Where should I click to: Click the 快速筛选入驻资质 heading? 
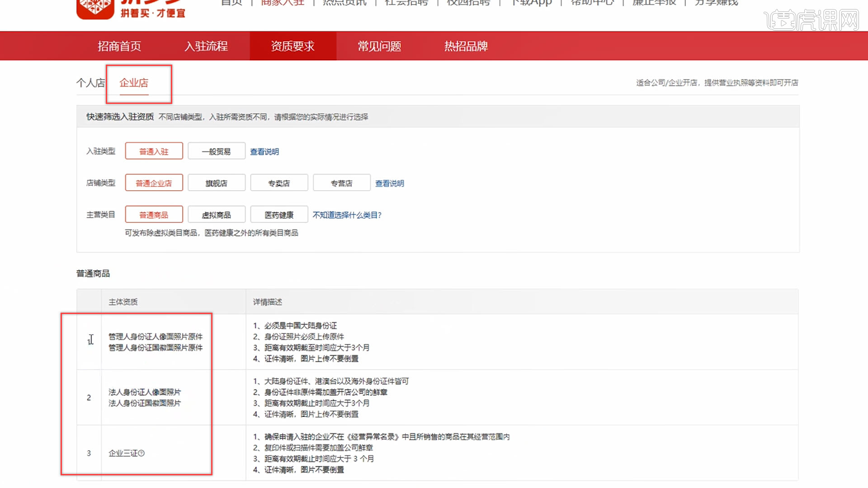pyautogui.click(x=120, y=117)
